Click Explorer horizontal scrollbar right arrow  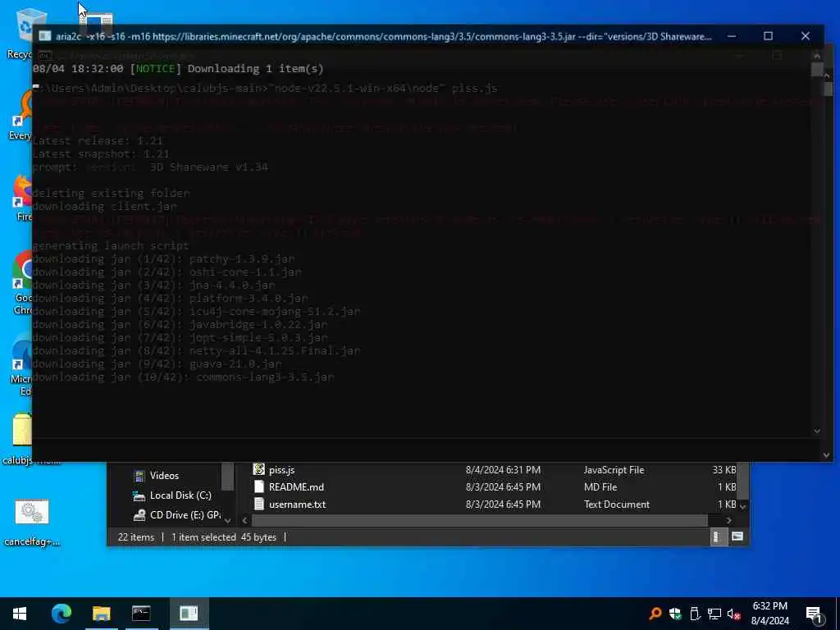[728, 520]
